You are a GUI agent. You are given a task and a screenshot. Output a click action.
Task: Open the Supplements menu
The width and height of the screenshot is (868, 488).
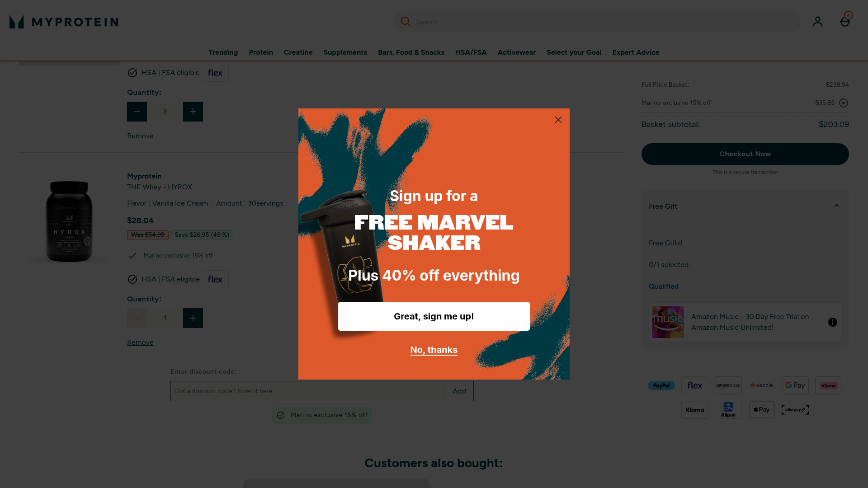click(345, 52)
